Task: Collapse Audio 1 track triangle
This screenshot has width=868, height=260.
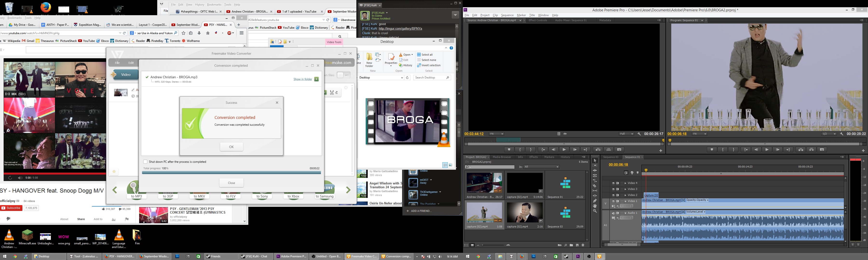Action: (x=625, y=213)
